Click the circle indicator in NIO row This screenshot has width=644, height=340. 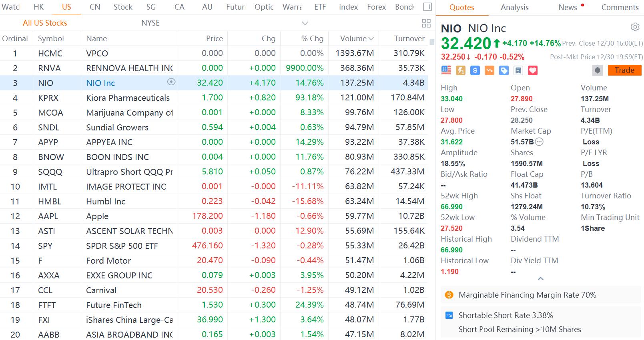click(x=171, y=82)
